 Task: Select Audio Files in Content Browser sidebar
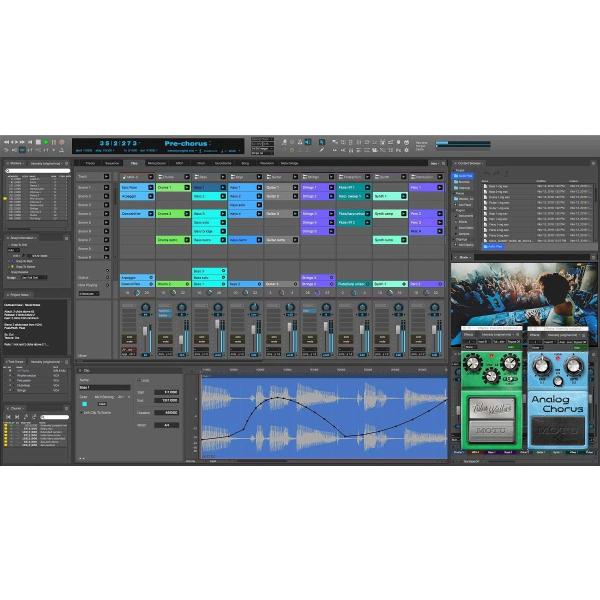point(466,176)
